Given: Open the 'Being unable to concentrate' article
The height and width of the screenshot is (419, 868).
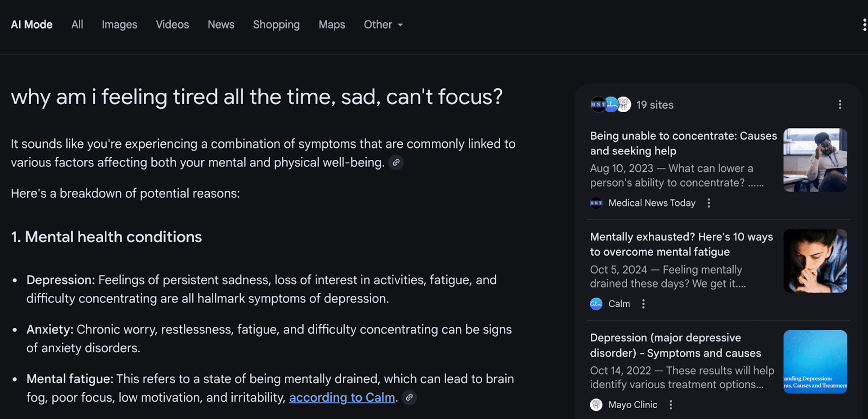Looking at the screenshot, I should pyautogui.click(x=683, y=143).
